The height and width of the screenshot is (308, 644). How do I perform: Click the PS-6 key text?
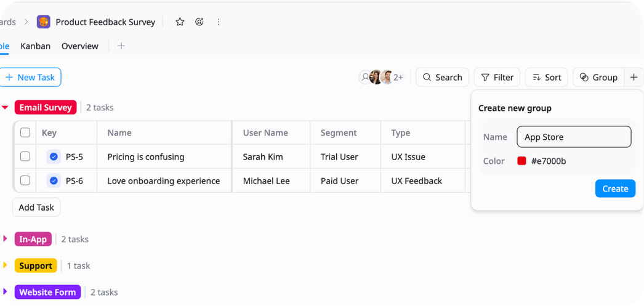74,180
